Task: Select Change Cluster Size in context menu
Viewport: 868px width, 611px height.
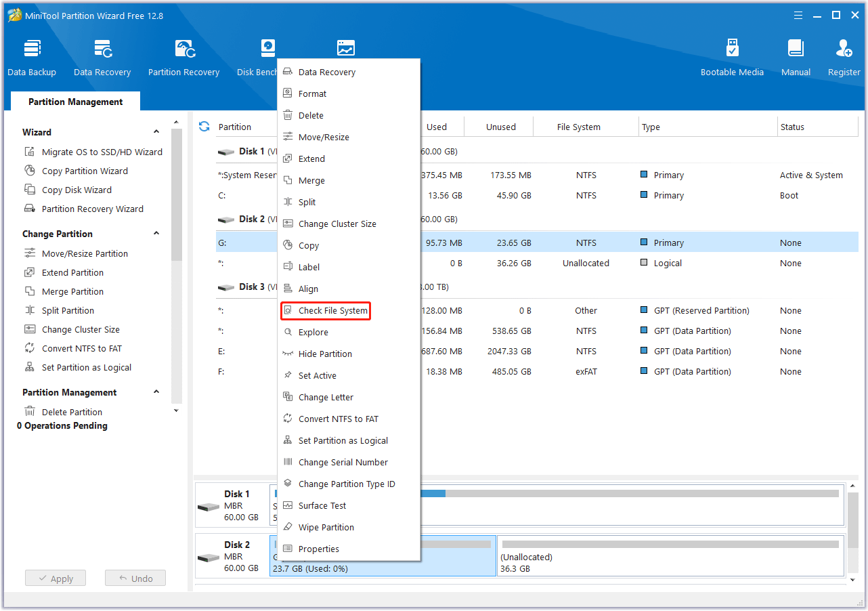Action: tap(349, 224)
